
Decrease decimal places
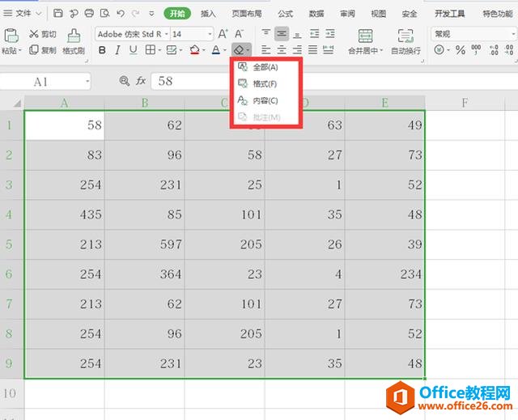[509, 50]
